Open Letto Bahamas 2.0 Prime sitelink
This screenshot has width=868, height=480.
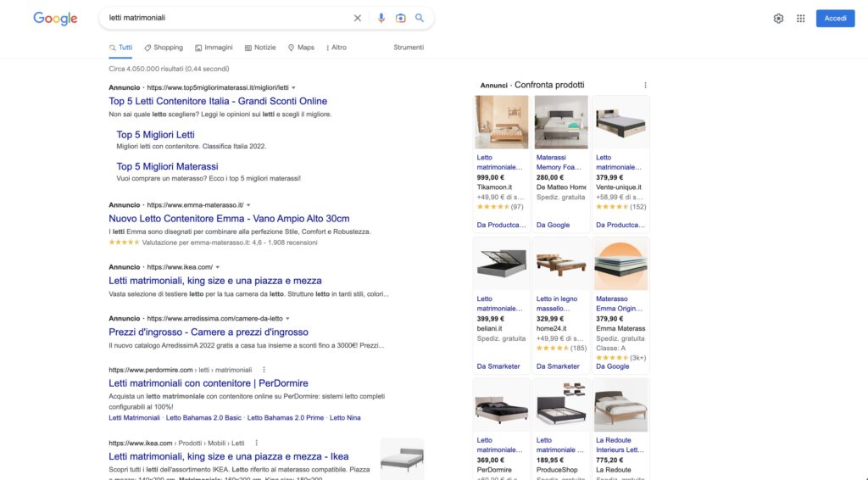click(x=285, y=418)
